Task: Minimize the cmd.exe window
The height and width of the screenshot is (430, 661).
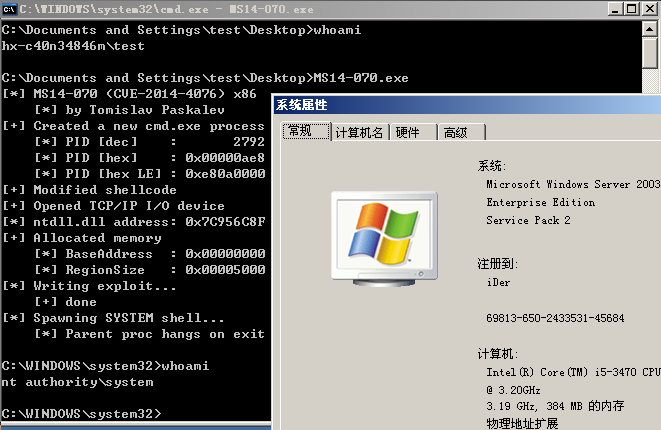Action: (615, 8)
